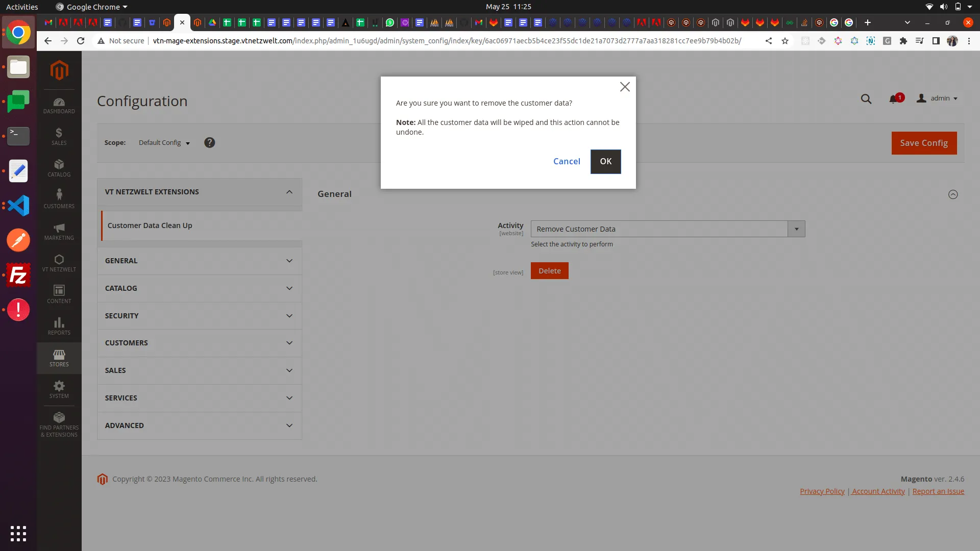Launch FileZilla from the Ubuntu dock
980x551 pixels.
pyautogui.click(x=18, y=275)
